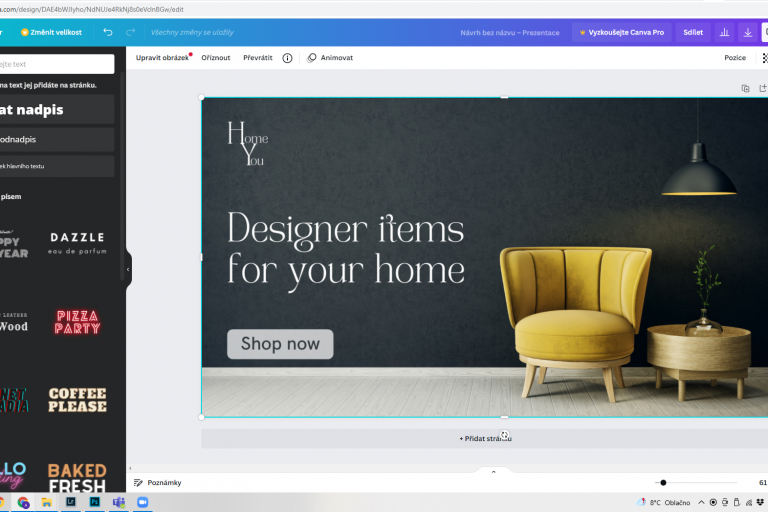Click the Chrome profile icon in taskbar

23,502
